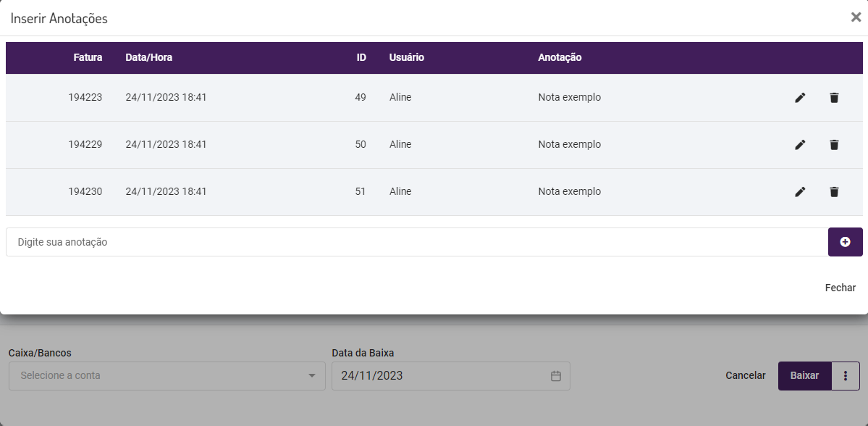Click the Fechar button
The height and width of the screenshot is (426, 868).
(840, 288)
